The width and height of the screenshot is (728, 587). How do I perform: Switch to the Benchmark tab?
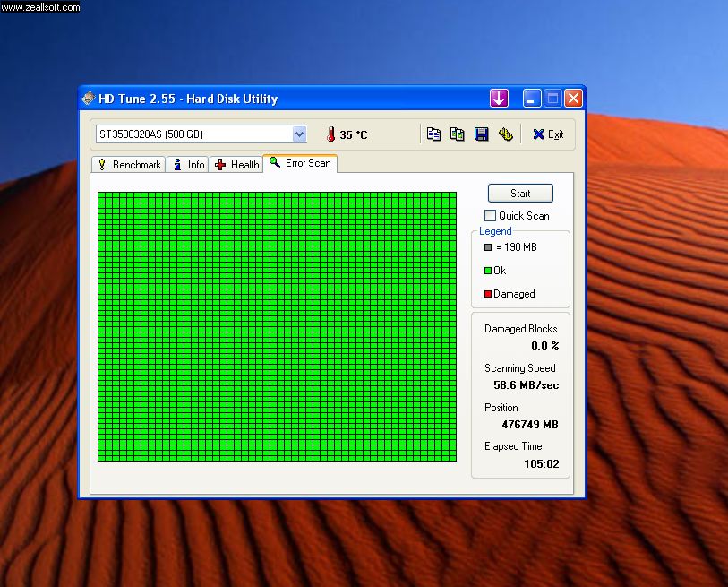[x=129, y=165]
